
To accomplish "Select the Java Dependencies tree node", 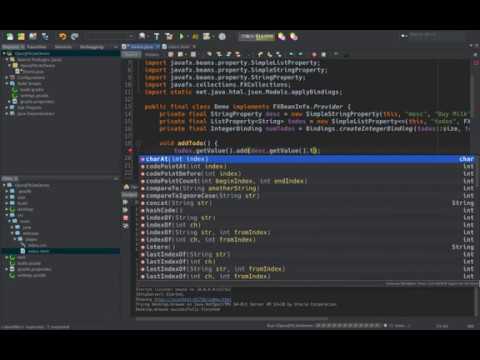I will pos(36,114).
